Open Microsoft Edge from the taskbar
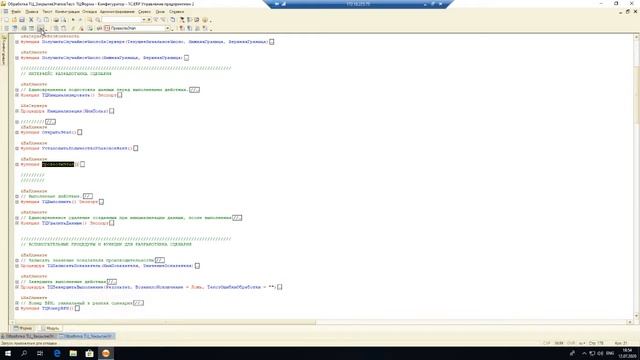The height and width of the screenshot is (360, 640). [57, 353]
